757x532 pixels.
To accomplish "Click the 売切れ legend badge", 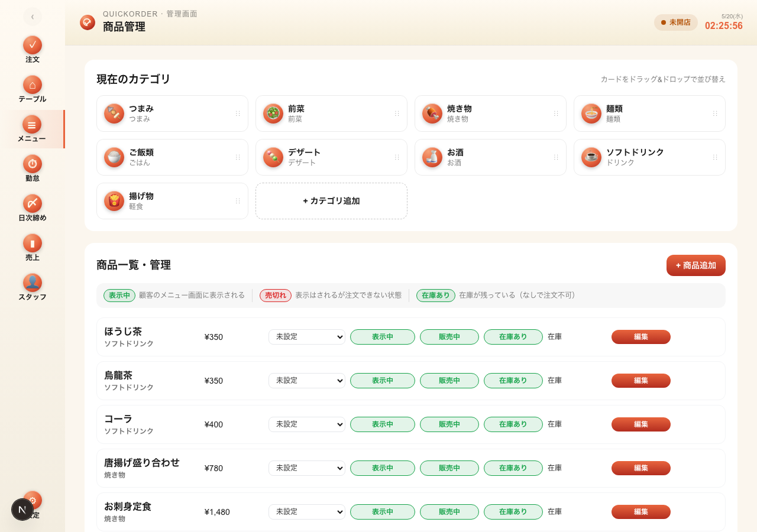I will tap(276, 296).
